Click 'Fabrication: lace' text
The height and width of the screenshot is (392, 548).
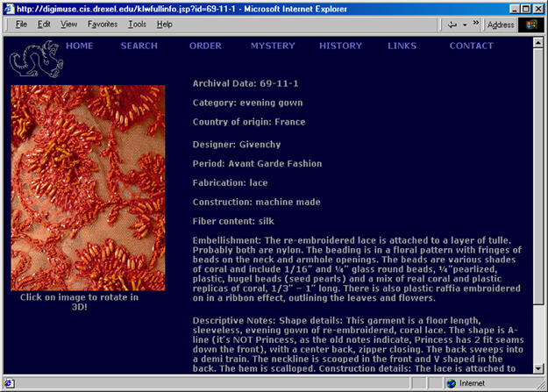(x=230, y=183)
